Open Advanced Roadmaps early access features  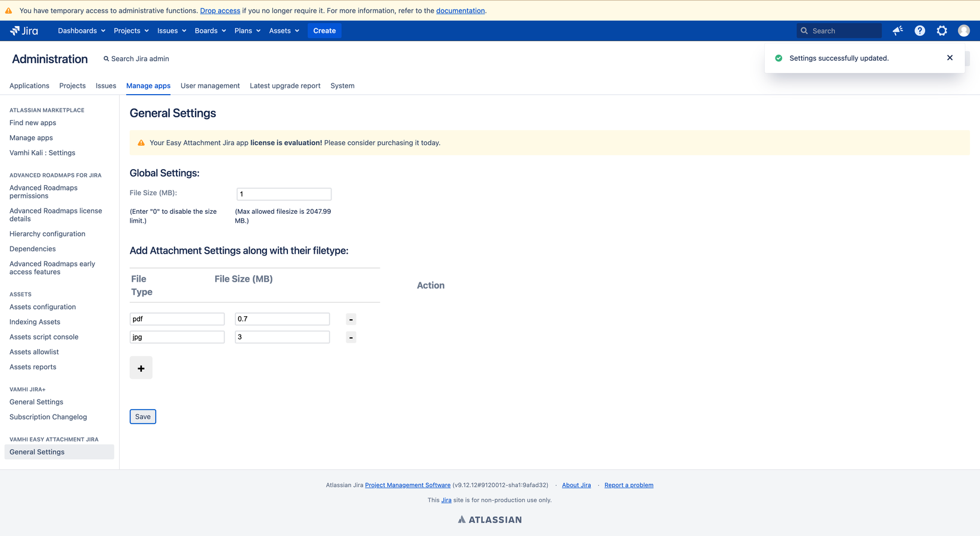coord(52,268)
